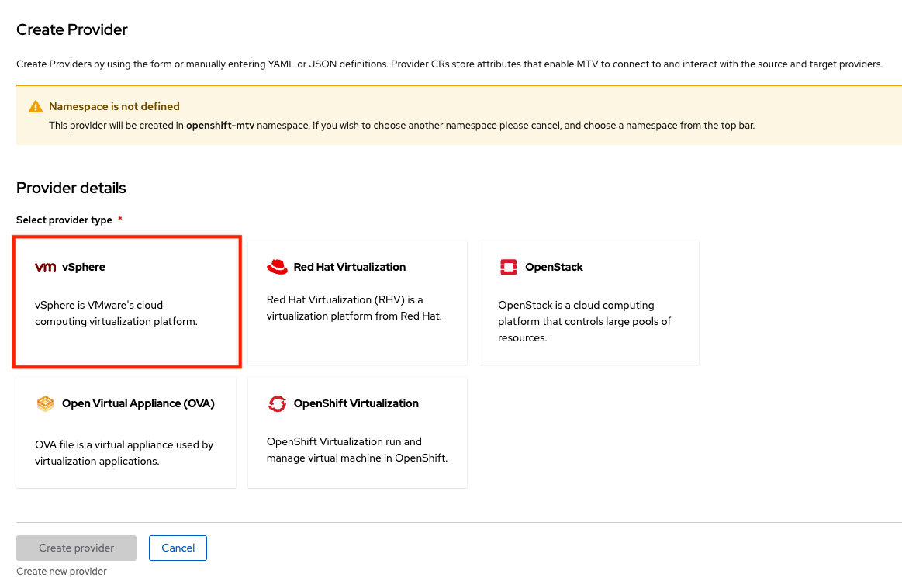Click the Red Hat Virtualization (RHV) description
Image resolution: width=902 pixels, height=588 pixels.
(354, 308)
